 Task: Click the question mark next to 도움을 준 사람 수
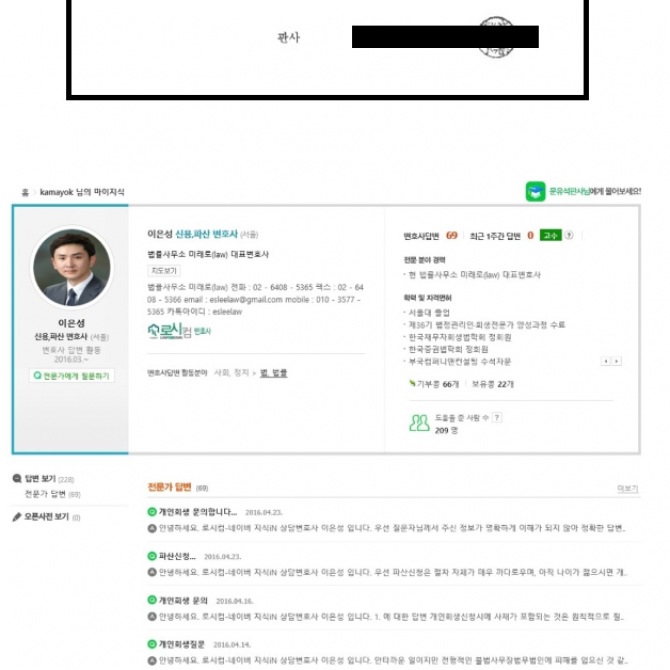click(x=497, y=417)
